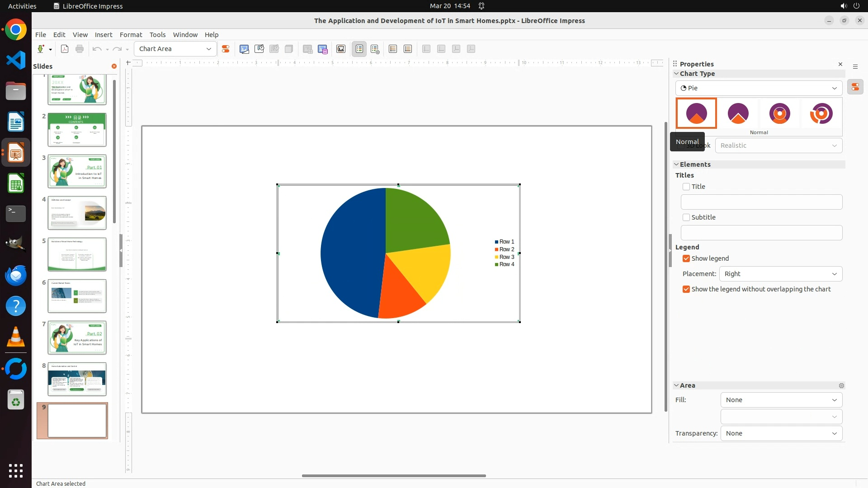Select the Exploded Pie chart subtype
This screenshot has width=868, height=488.
738,113
